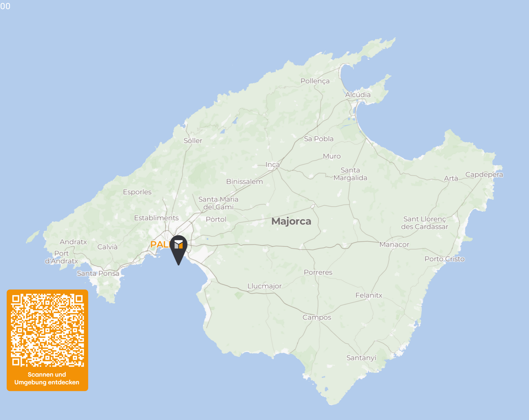Click the Porto Cristo label
The image size is (529, 420).
[444, 259]
